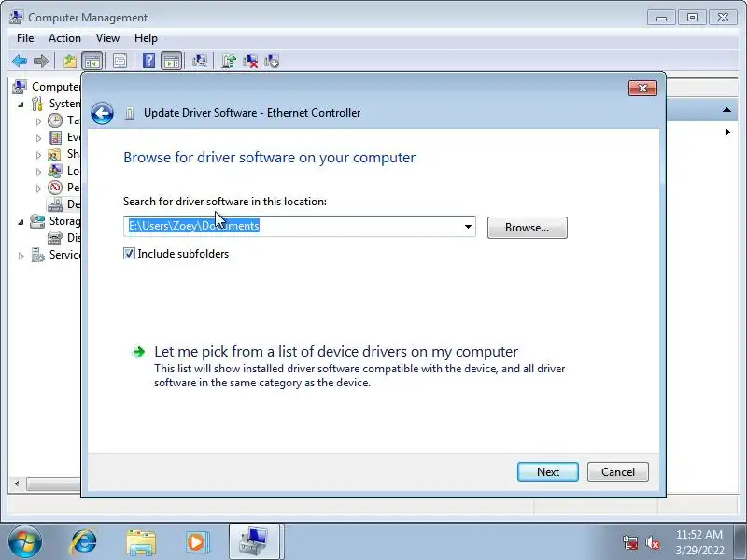This screenshot has height=560, width=747.
Task: Collapse the System Tools tree node
Action: tap(21, 104)
